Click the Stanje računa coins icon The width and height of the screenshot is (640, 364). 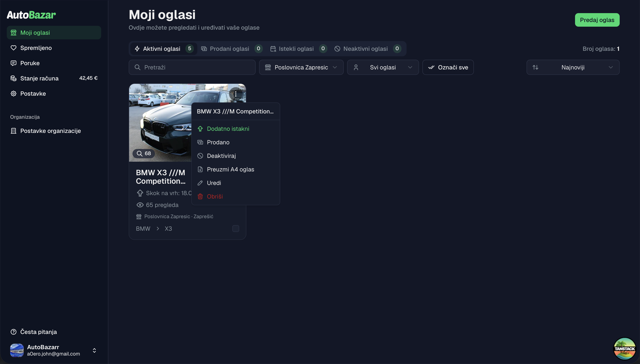pyautogui.click(x=14, y=78)
